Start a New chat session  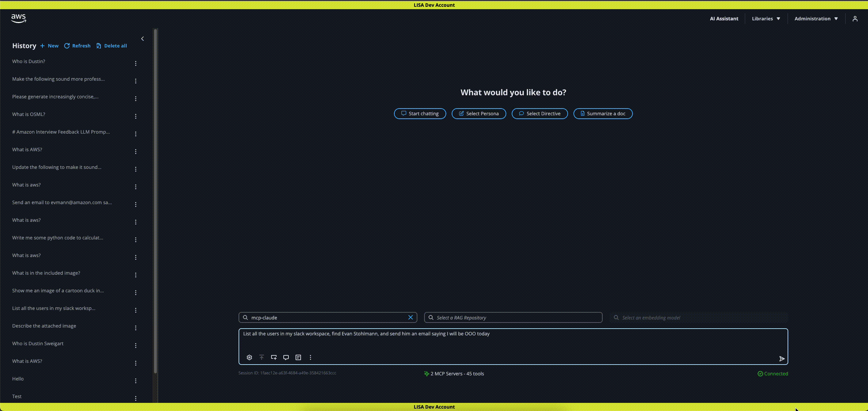coord(49,46)
